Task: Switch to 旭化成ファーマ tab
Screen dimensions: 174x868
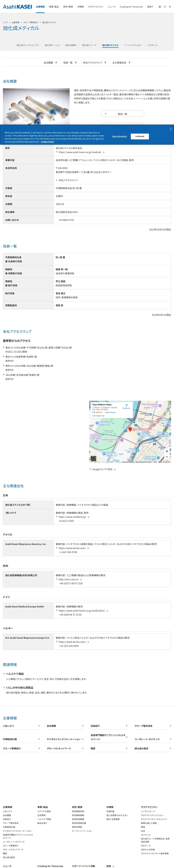Action: (89, 45)
